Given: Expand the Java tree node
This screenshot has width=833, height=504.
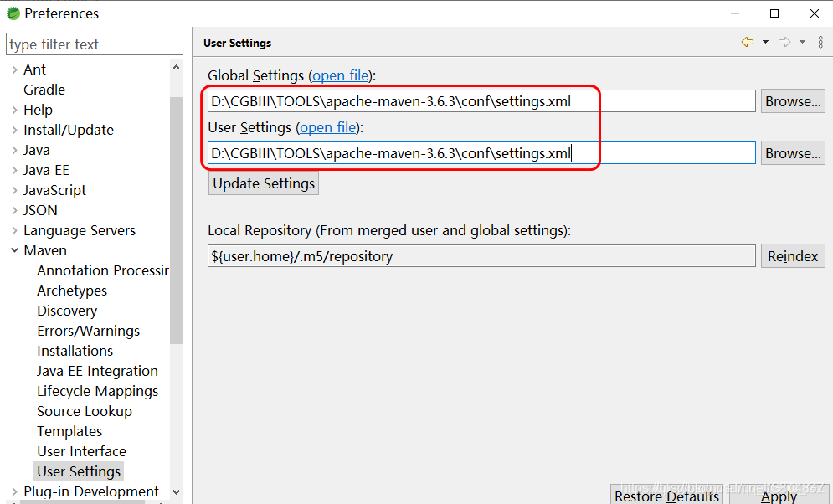Looking at the screenshot, I should 14,151.
